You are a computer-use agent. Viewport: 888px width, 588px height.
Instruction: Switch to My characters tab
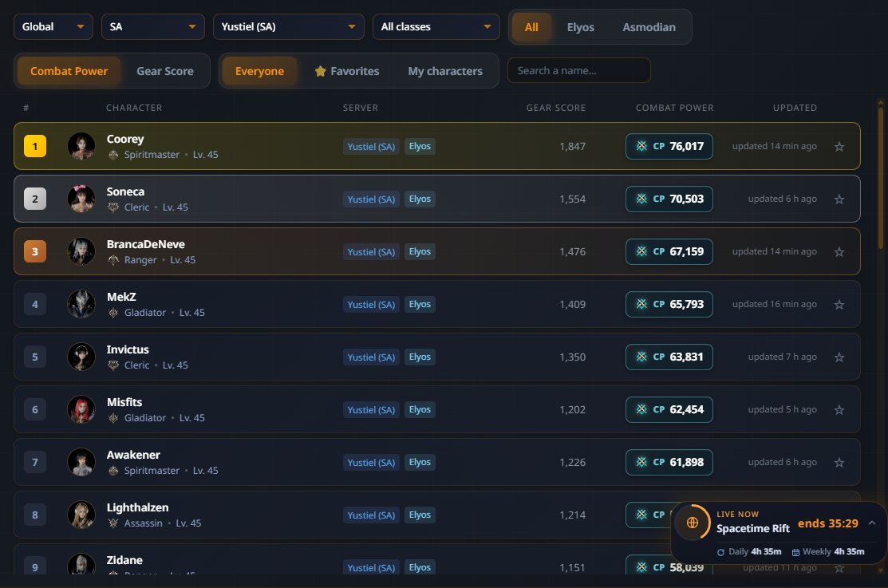pos(445,71)
